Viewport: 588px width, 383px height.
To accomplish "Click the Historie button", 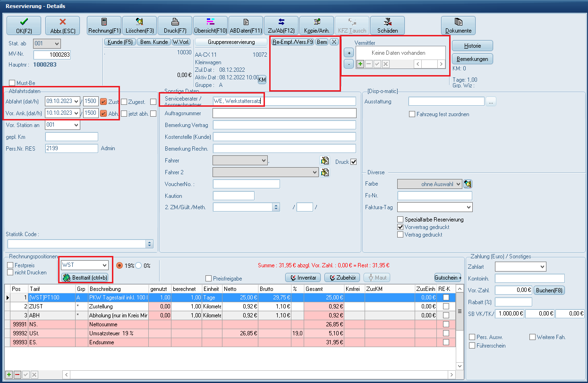I will (472, 46).
